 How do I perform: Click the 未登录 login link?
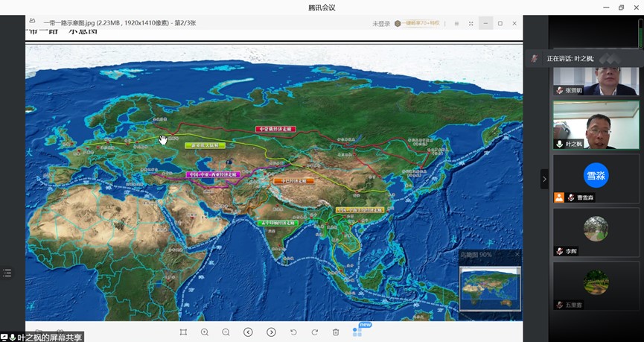pos(381,24)
